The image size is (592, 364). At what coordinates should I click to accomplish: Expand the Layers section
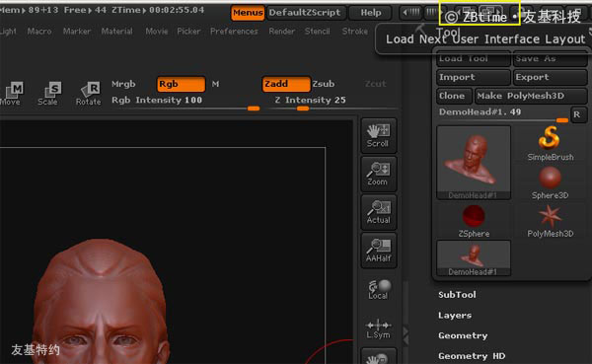[x=455, y=316]
